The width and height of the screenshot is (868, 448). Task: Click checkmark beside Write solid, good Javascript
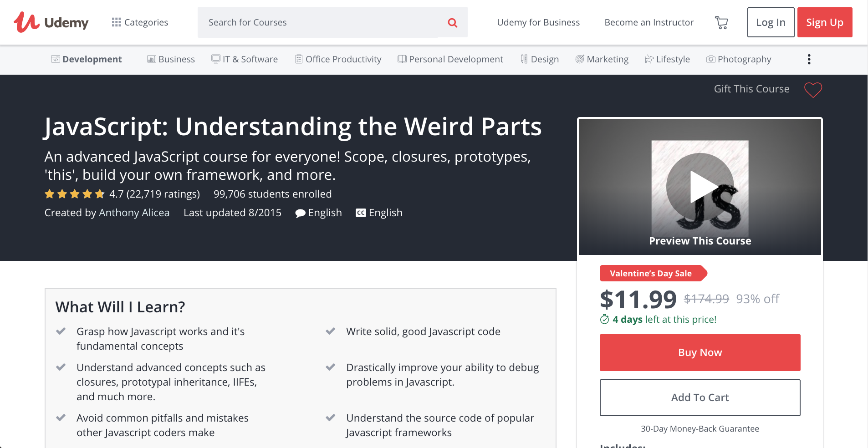click(x=331, y=331)
